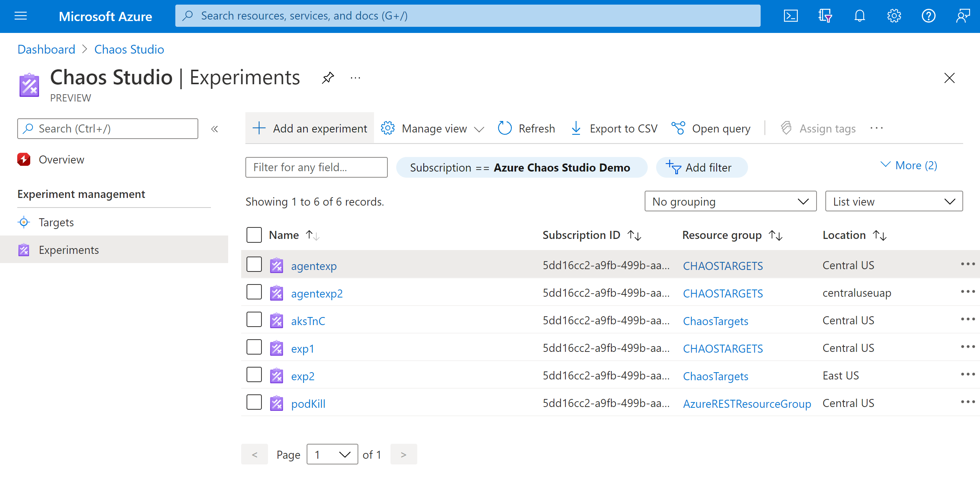
Task: Click the Add an experiment button
Action: click(x=309, y=129)
